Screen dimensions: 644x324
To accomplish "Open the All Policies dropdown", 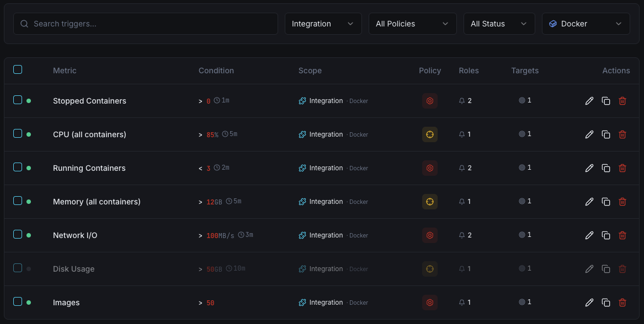I will click(x=412, y=23).
